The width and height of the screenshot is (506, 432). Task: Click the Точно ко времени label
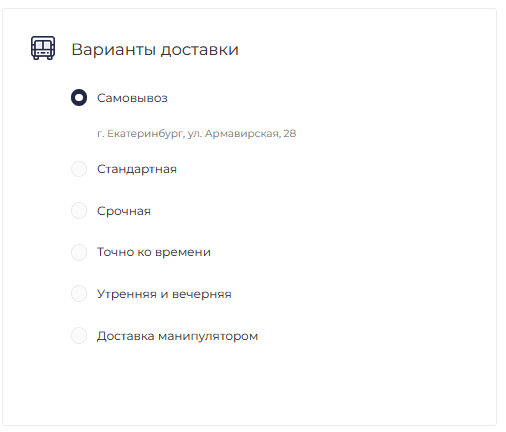[x=154, y=252]
